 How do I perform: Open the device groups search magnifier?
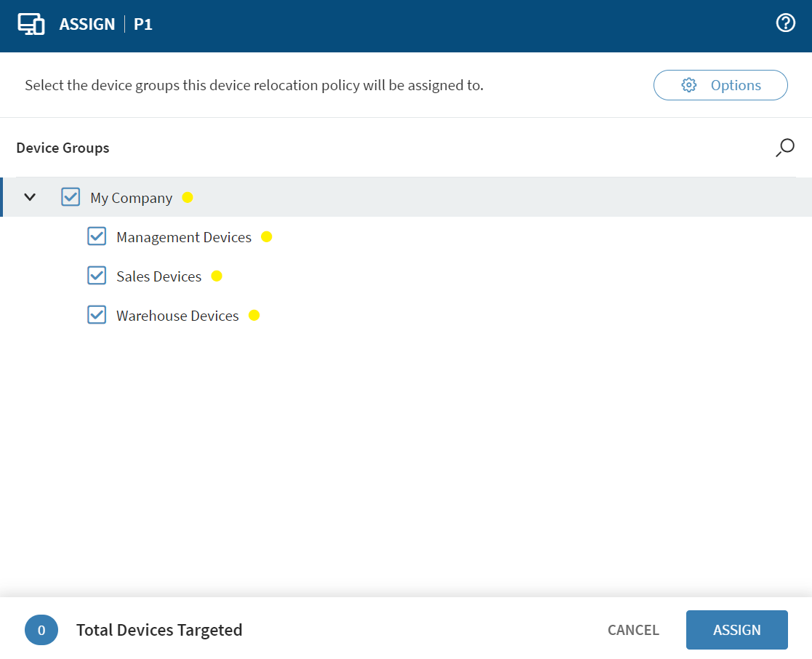pos(784,148)
